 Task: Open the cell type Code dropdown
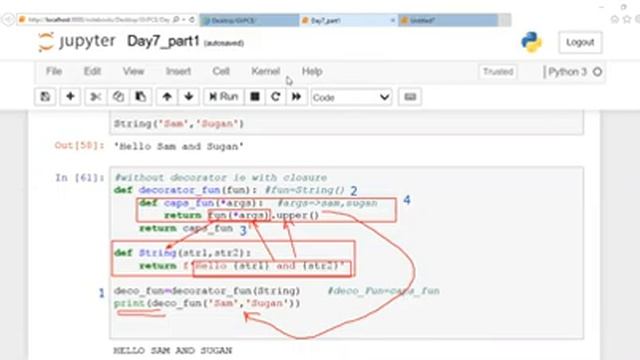coord(351,98)
